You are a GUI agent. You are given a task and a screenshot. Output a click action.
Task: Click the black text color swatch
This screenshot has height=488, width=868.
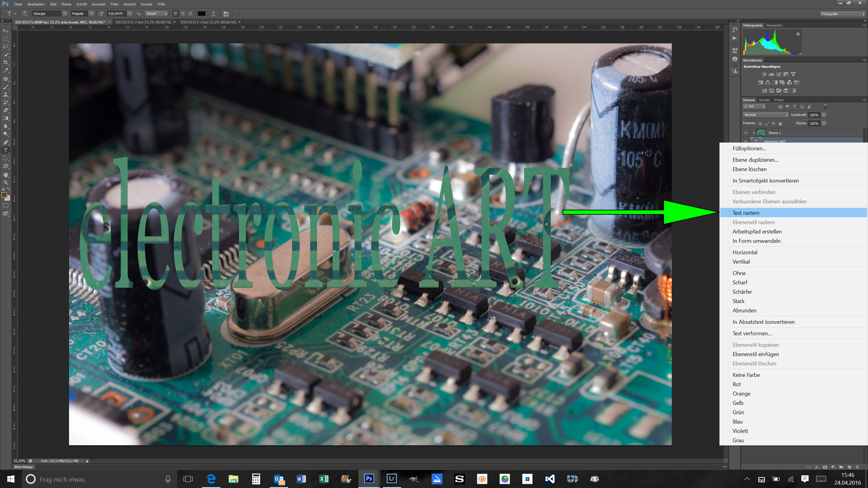(x=201, y=14)
